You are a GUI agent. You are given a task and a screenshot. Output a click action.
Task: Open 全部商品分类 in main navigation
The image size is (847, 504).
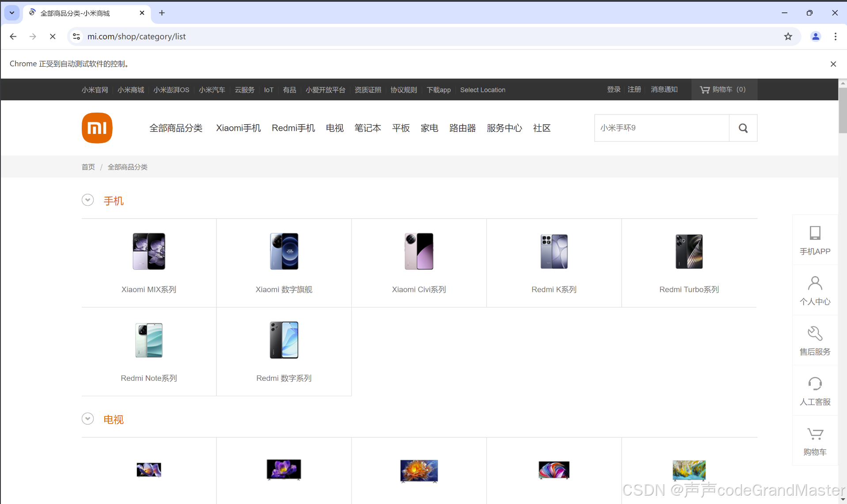coord(176,128)
